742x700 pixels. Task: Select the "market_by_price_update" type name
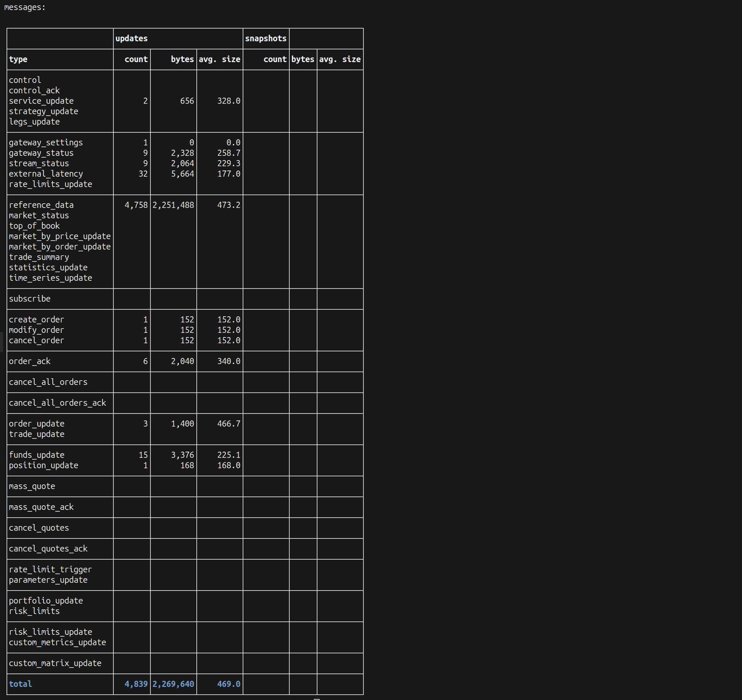coord(60,236)
